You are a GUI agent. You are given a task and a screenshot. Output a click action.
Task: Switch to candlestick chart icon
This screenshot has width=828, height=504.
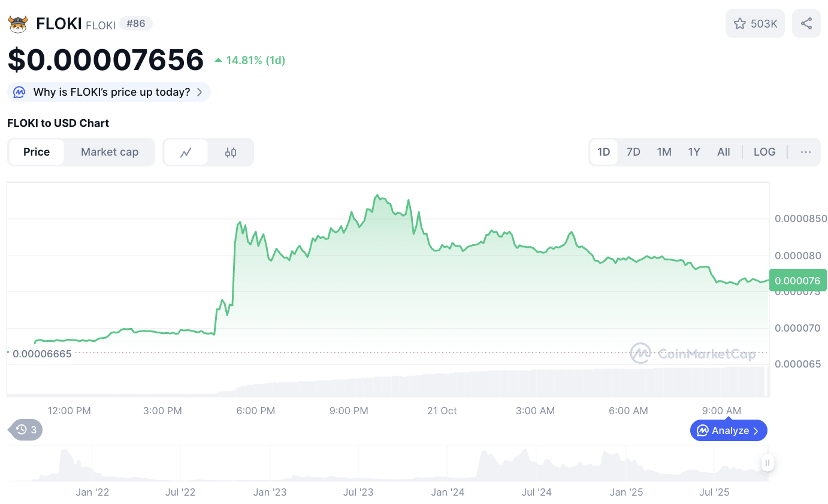click(x=231, y=152)
